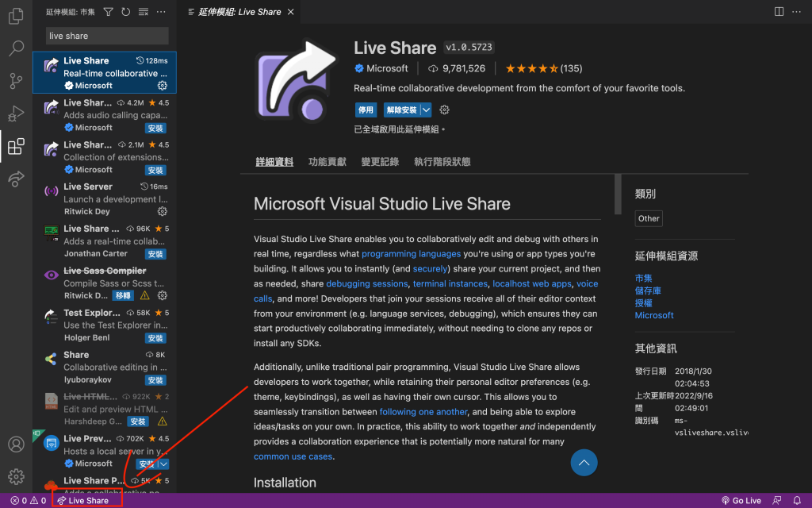Open the debugging sessions link
812x508 pixels.
[x=366, y=283]
